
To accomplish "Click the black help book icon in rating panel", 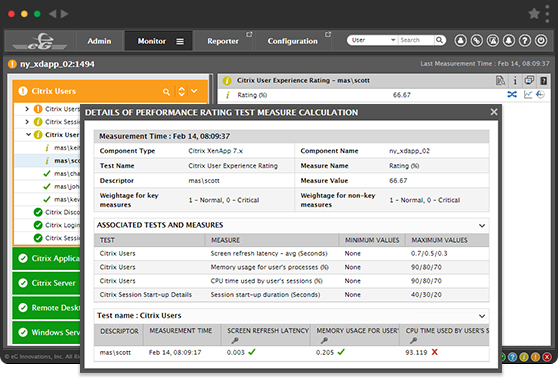I will 543,81.
